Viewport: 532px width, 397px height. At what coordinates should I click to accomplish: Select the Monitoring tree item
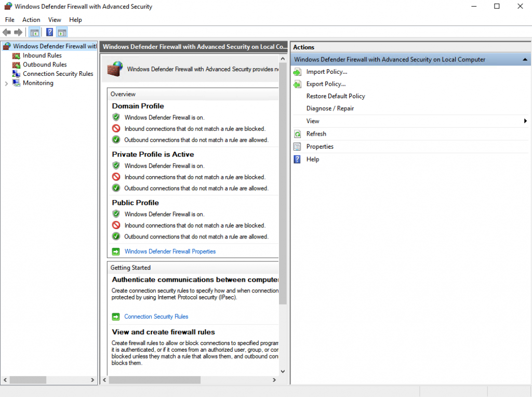click(38, 83)
